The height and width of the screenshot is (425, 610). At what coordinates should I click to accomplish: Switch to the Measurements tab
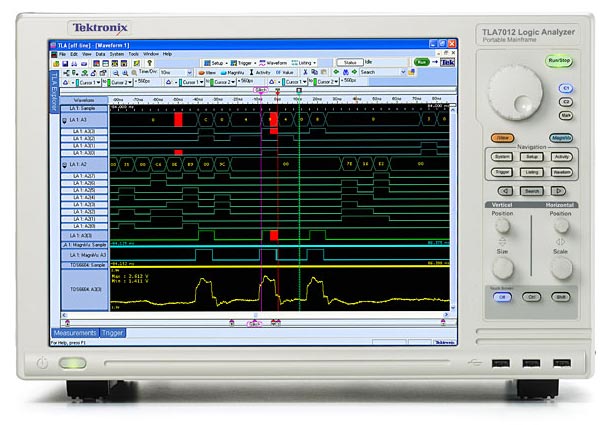pyautogui.click(x=75, y=333)
